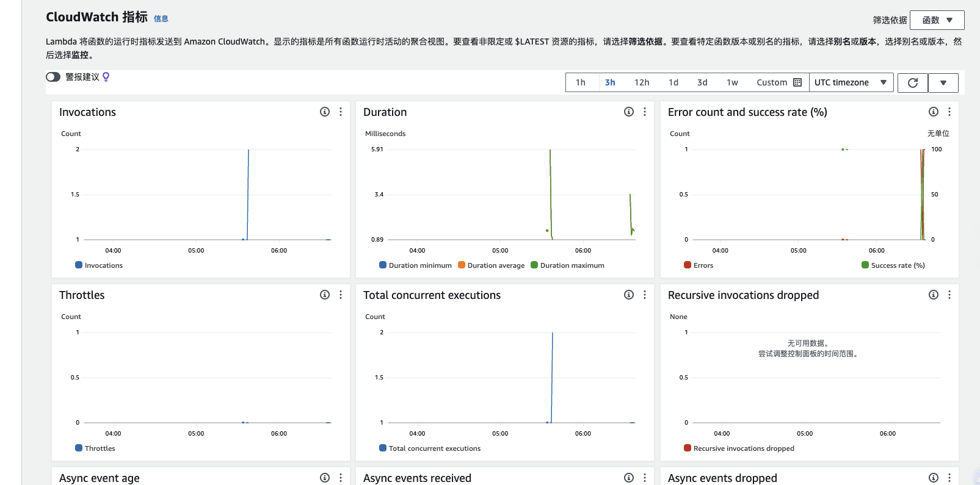This screenshot has width=980, height=485.
Task: Open info for Throttles widget
Action: [325, 295]
